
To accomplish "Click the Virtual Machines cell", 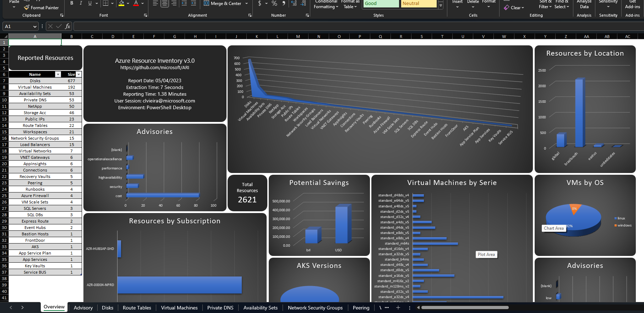I will (x=35, y=87).
